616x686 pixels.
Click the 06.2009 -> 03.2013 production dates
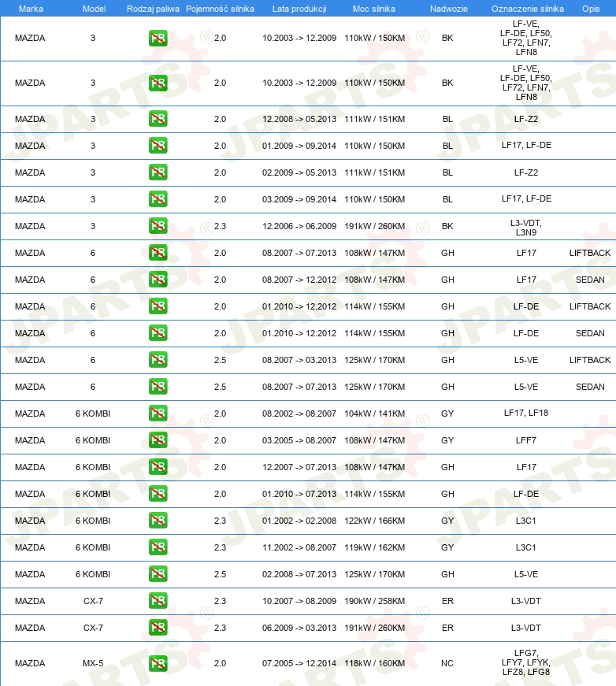click(299, 628)
